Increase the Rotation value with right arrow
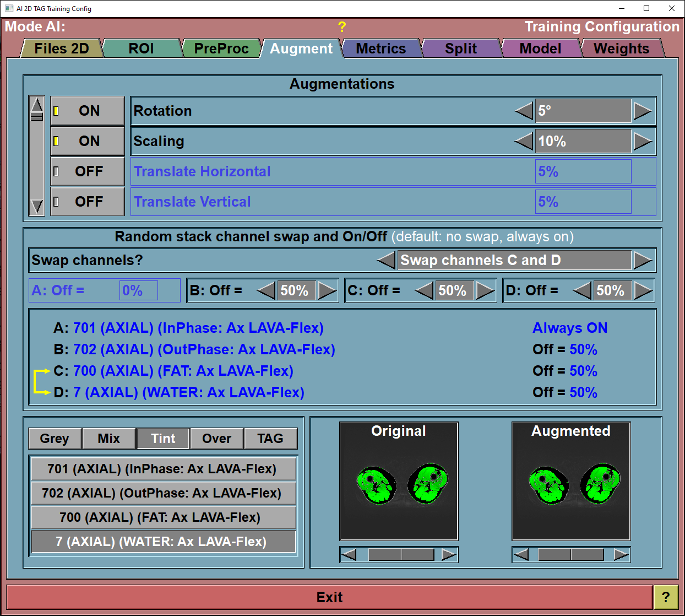 pyautogui.click(x=642, y=111)
